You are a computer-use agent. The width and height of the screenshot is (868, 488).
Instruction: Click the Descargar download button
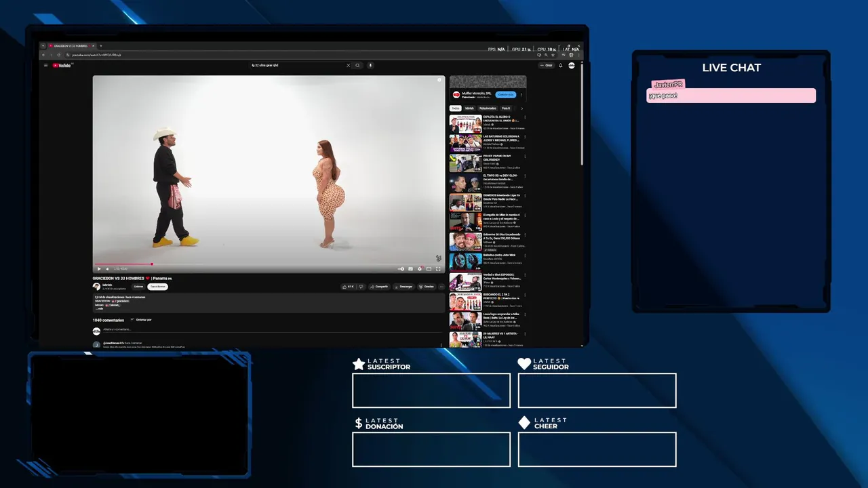coord(404,287)
